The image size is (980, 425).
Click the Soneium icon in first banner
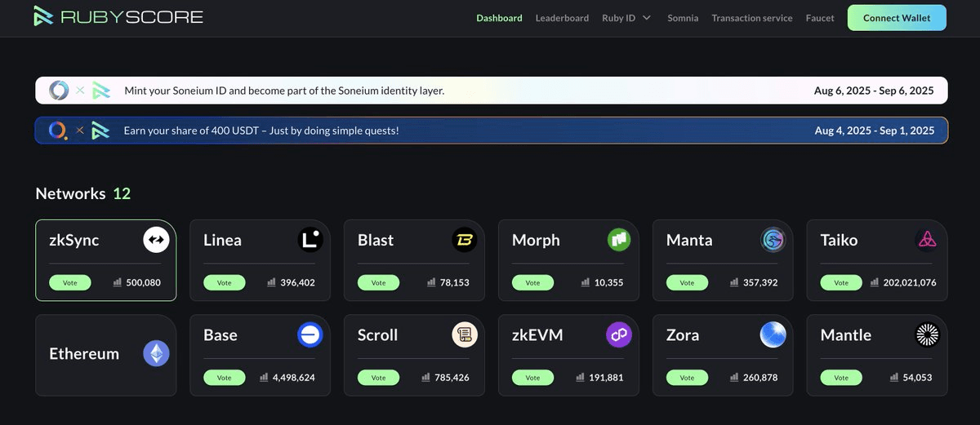(x=59, y=90)
